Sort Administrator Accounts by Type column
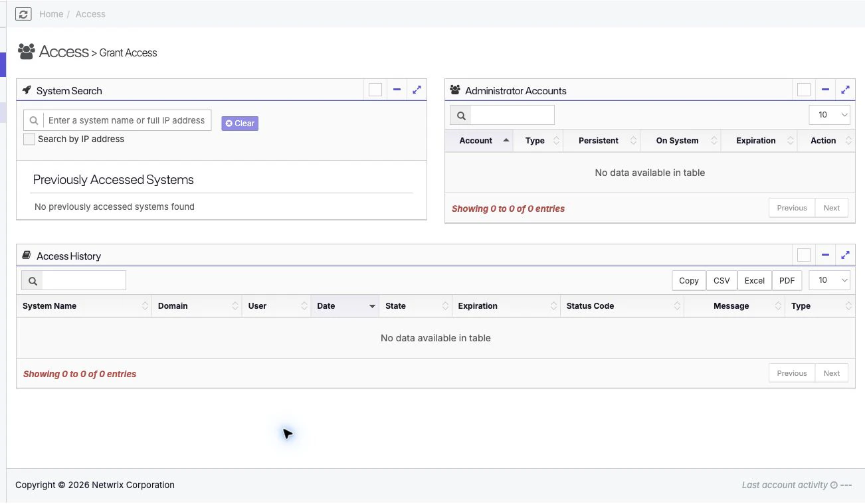 click(538, 141)
